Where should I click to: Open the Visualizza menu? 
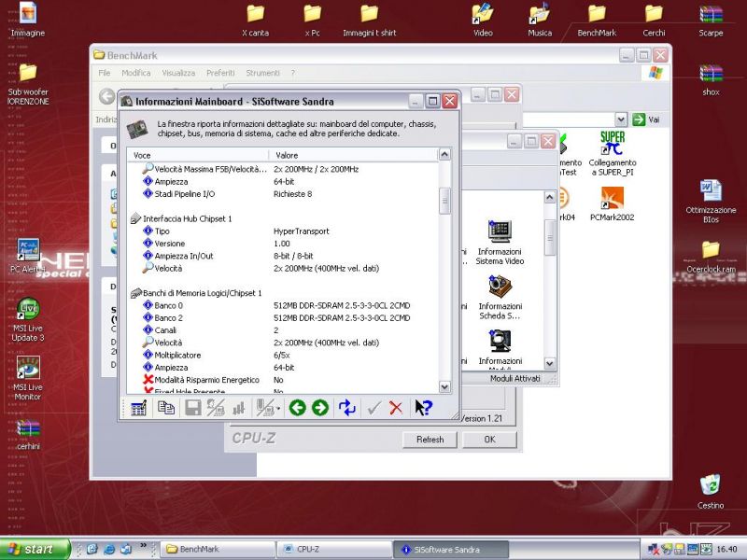coord(178,73)
